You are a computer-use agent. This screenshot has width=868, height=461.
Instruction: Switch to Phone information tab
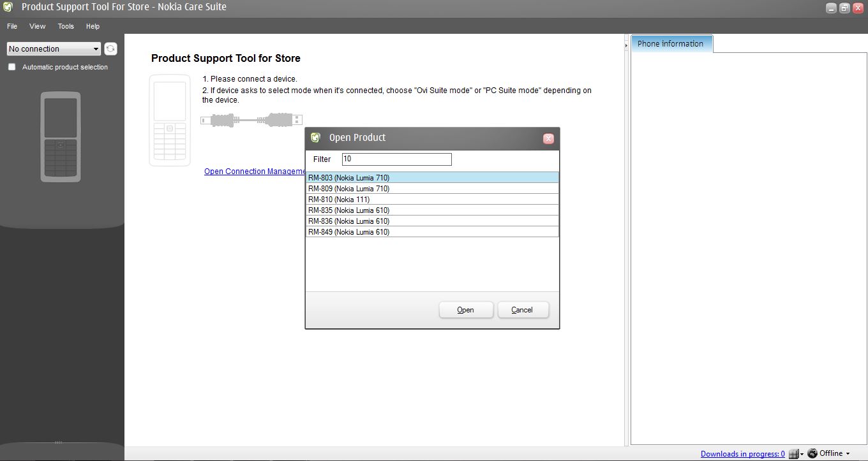671,44
